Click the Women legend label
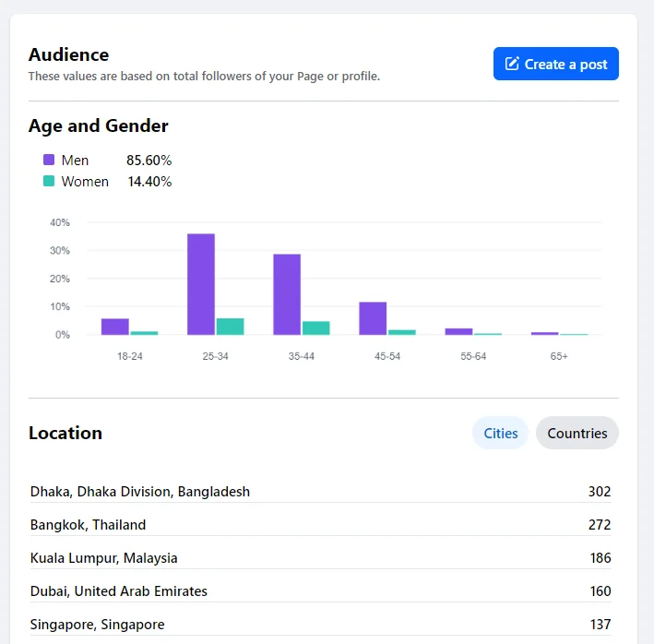The width and height of the screenshot is (654, 644). (85, 182)
